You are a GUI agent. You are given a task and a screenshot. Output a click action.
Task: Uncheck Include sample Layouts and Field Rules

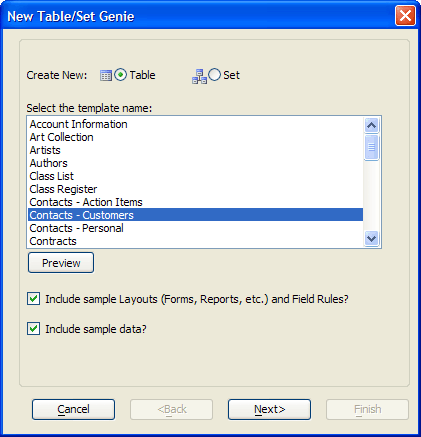(x=34, y=299)
